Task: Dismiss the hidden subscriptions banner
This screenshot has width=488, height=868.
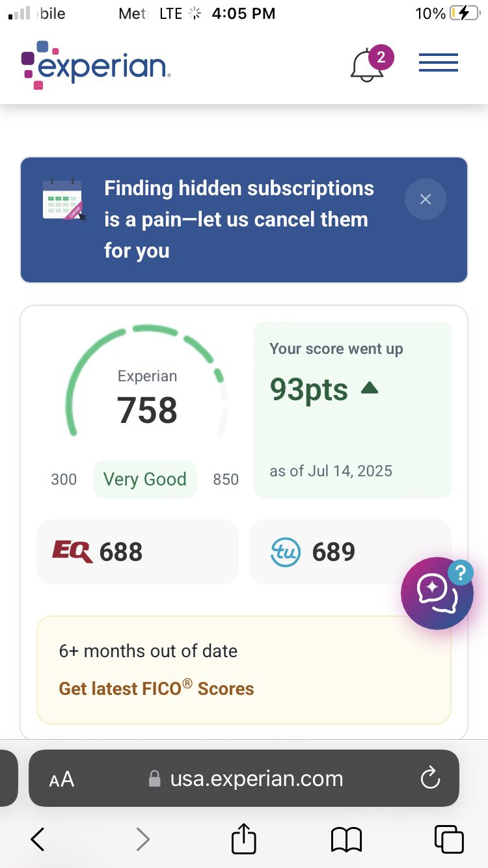Action: coord(426,199)
